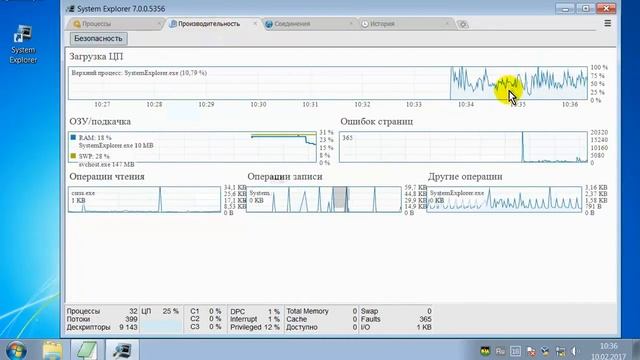Image resolution: width=640 pixels, height=360 pixels.
Task: Click the Дескрипторы 9 143 entry
Action: 102,327
